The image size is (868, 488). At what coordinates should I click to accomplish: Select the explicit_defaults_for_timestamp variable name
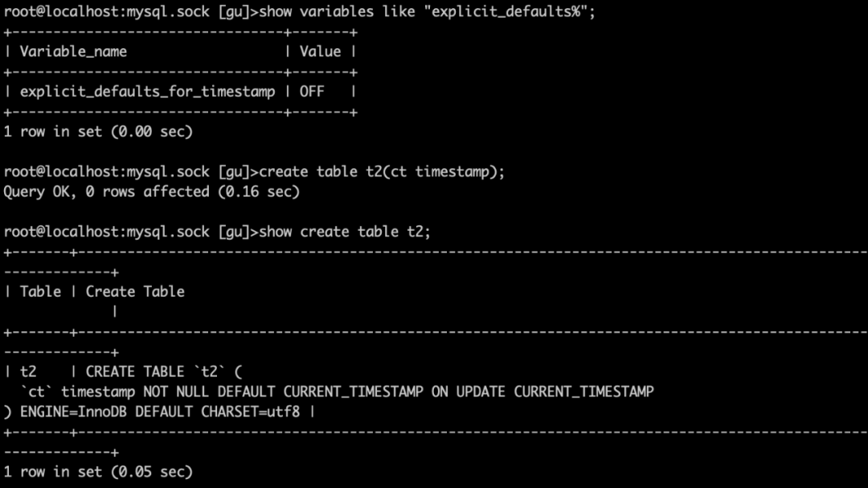pyautogui.click(x=147, y=92)
